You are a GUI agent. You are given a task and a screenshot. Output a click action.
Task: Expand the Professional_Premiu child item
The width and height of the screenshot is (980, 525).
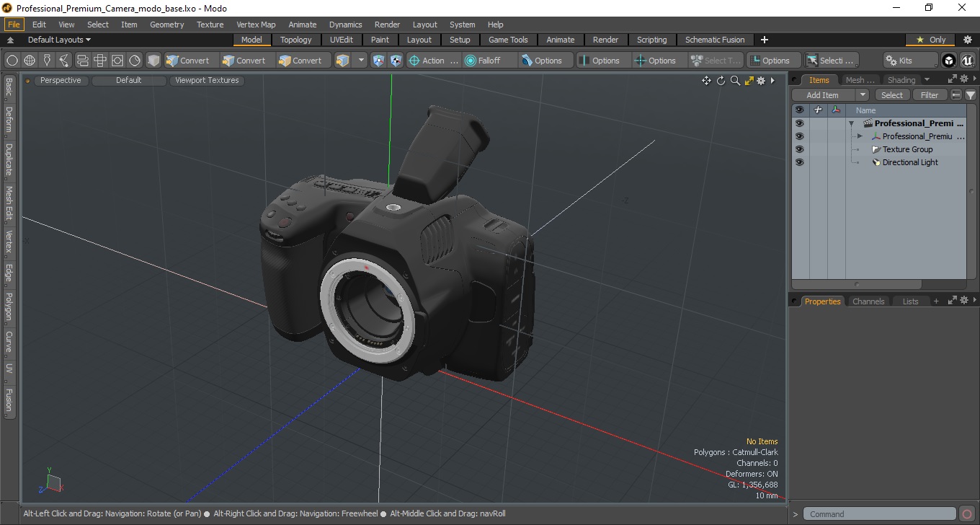point(860,136)
